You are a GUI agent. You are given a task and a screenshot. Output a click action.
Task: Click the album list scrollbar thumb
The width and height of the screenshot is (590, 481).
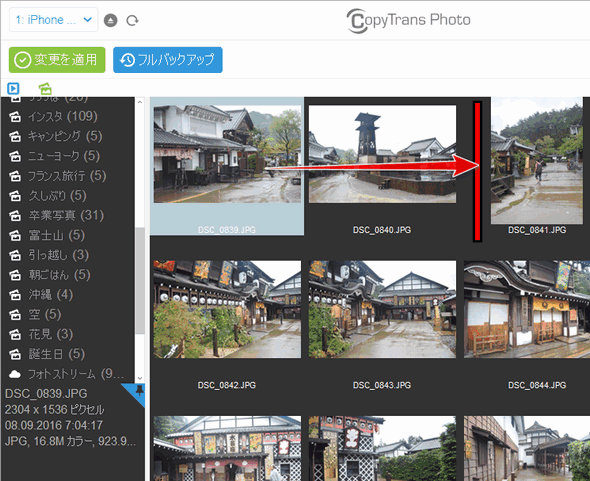pos(140,280)
